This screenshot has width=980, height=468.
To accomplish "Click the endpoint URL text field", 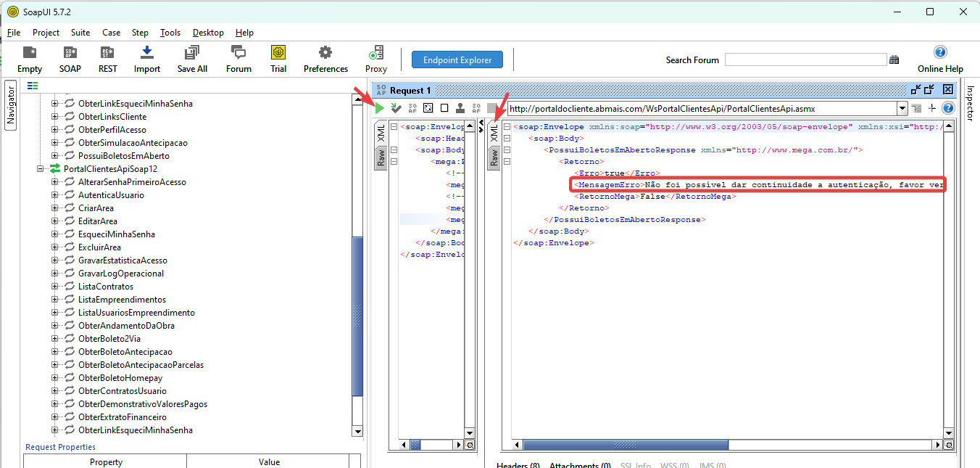I will [701, 109].
